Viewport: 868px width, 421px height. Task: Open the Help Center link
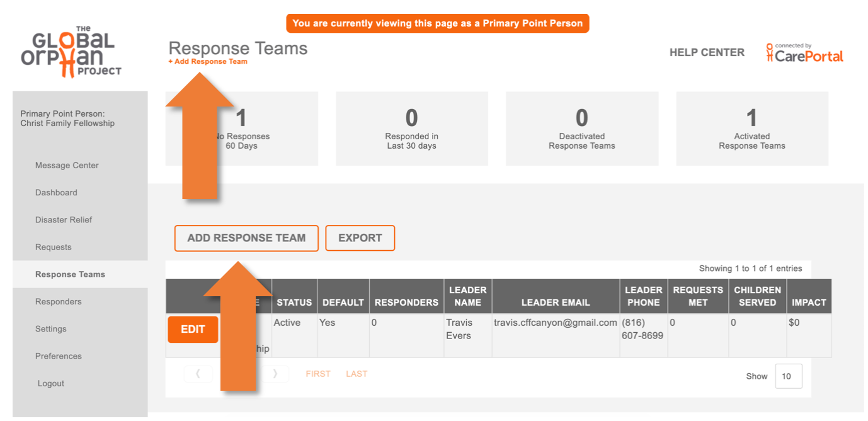[x=707, y=53]
